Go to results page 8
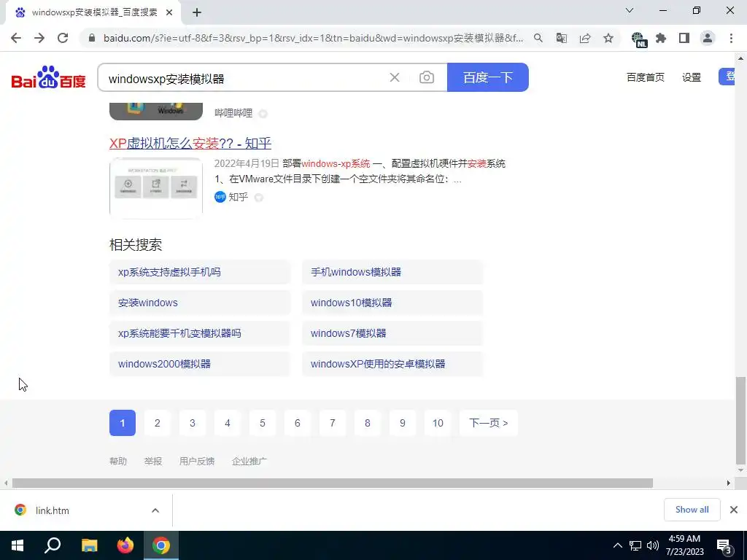The height and width of the screenshot is (560, 747). 368,423
